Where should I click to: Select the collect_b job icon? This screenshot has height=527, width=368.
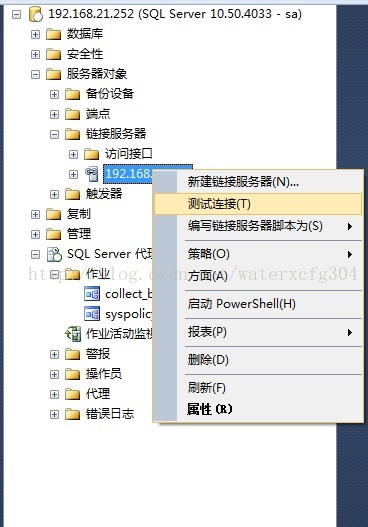pyautogui.click(x=92, y=294)
